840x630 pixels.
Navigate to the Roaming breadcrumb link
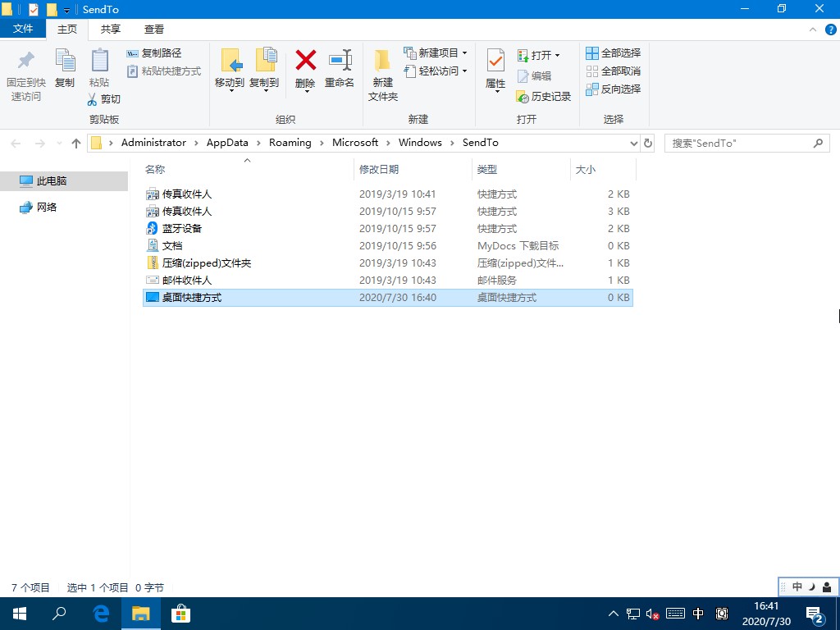(290, 142)
